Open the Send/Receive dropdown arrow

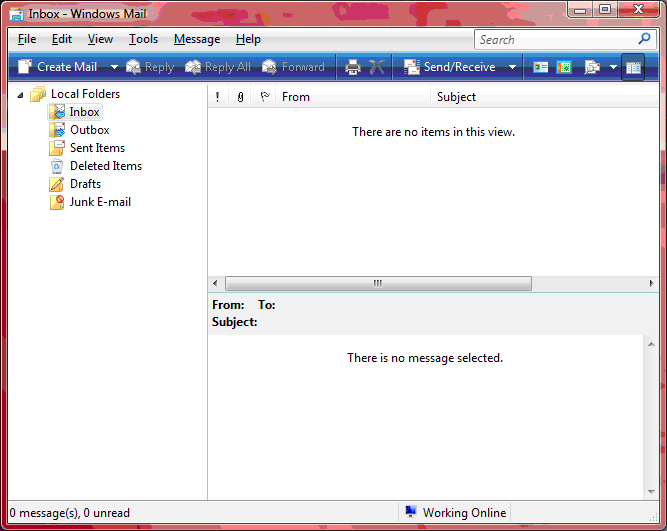click(513, 67)
